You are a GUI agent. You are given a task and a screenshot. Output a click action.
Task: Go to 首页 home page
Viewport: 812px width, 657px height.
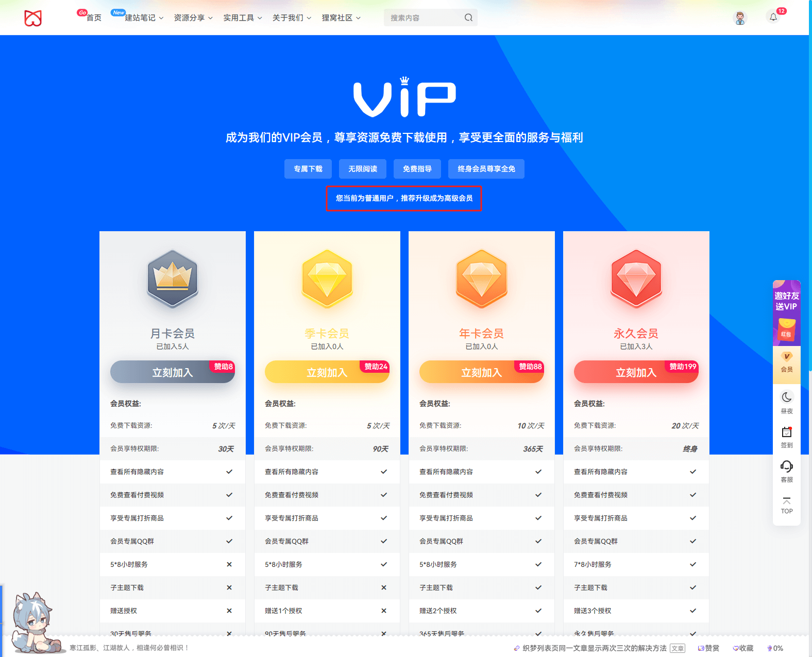point(94,18)
